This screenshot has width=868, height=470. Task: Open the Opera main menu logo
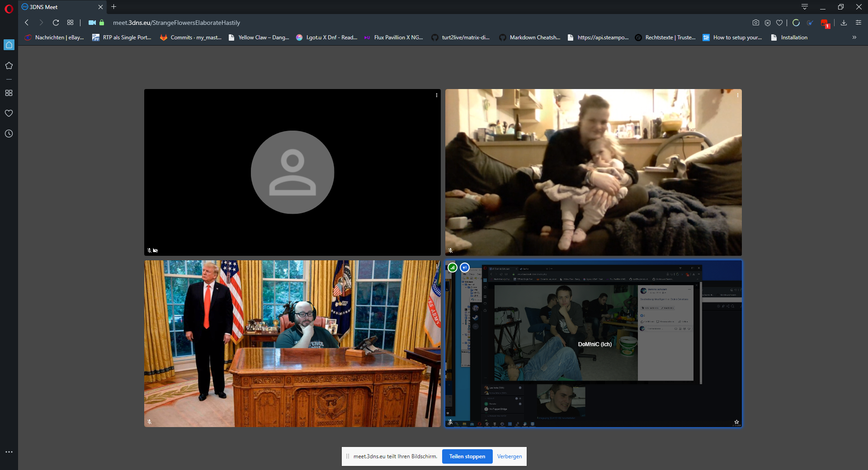tap(9, 9)
